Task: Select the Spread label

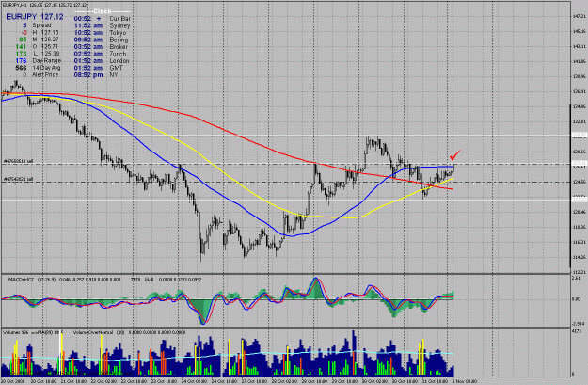Action: pyautogui.click(x=41, y=25)
